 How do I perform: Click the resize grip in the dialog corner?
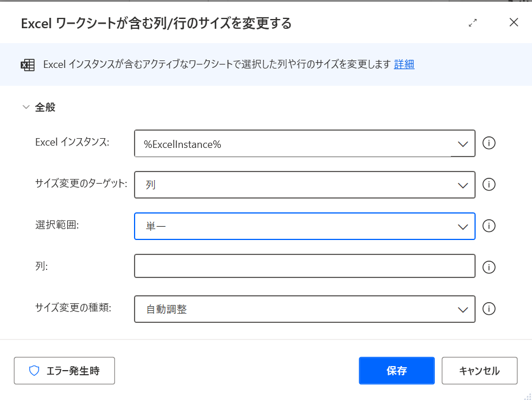[526, 395]
